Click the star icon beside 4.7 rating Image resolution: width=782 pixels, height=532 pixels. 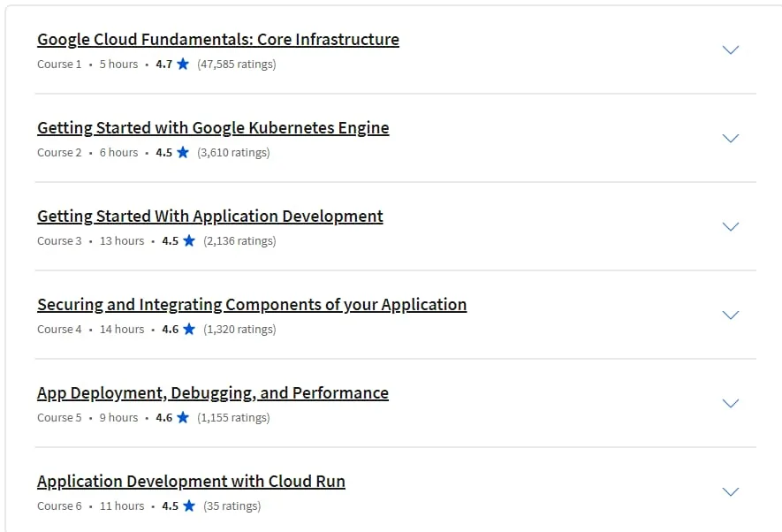tap(183, 64)
